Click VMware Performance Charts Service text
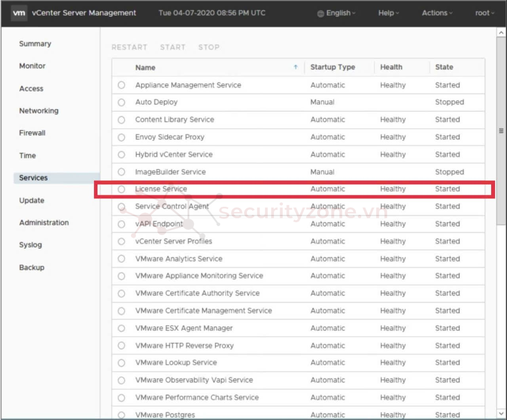Screen dimensions: 507x420 [x=197, y=397]
